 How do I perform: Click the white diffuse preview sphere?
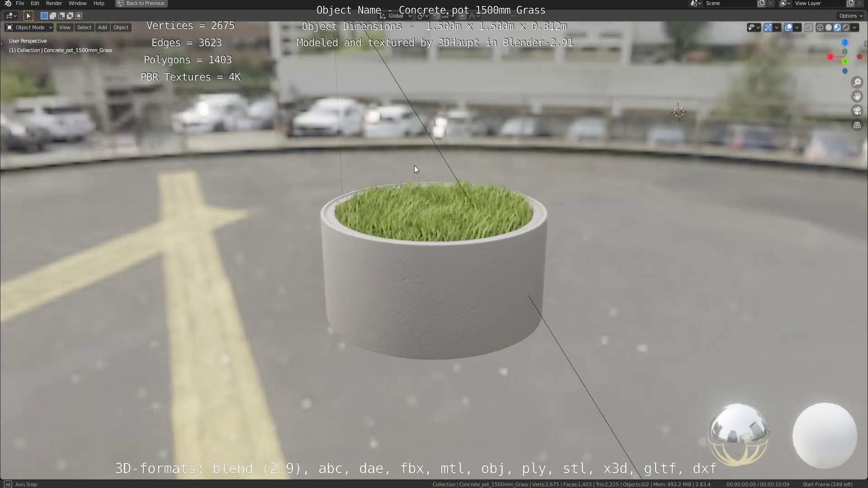tap(825, 435)
